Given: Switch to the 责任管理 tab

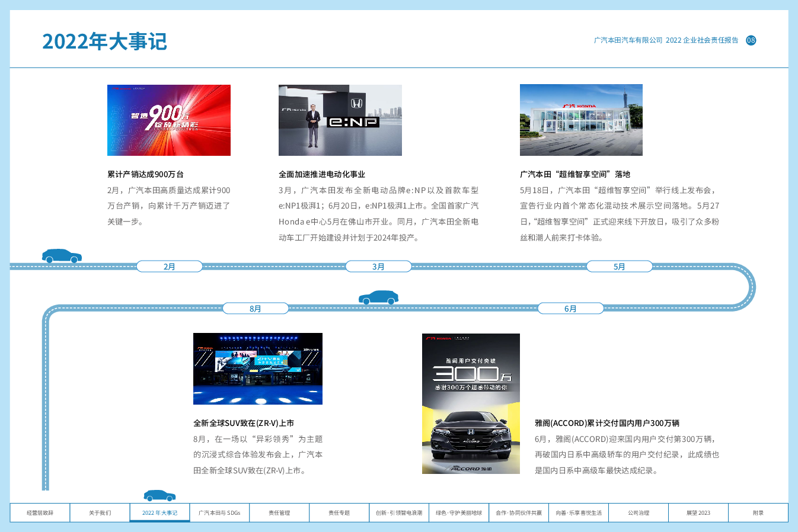Looking at the screenshot, I should pos(279,512).
